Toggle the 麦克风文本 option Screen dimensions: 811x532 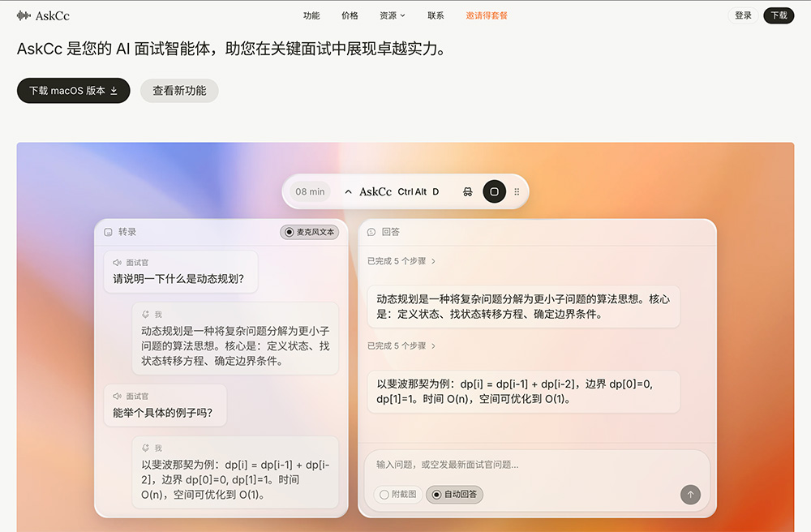[x=310, y=232]
